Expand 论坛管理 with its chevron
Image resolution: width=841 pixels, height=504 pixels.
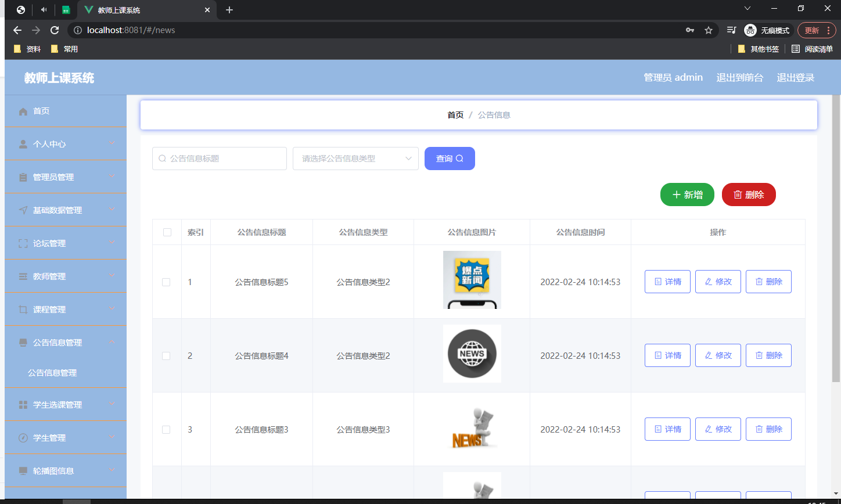click(112, 242)
